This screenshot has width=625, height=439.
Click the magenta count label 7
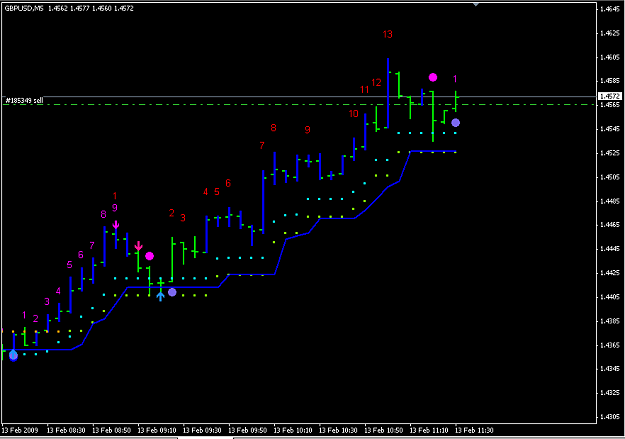pyautogui.click(x=92, y=246)
